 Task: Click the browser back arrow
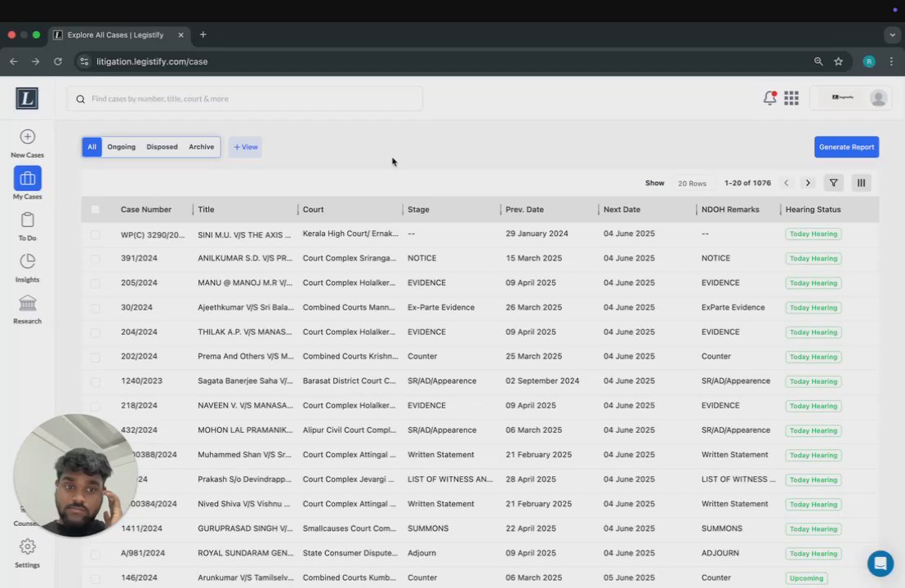[14, 61]
